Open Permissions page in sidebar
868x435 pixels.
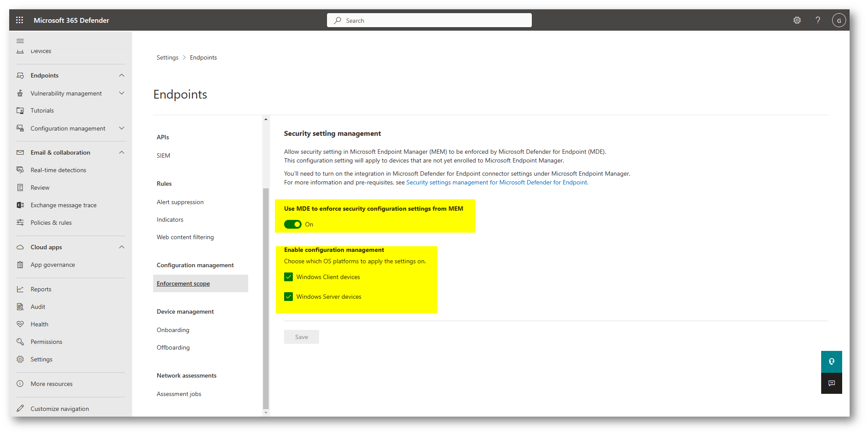(46, 342)
